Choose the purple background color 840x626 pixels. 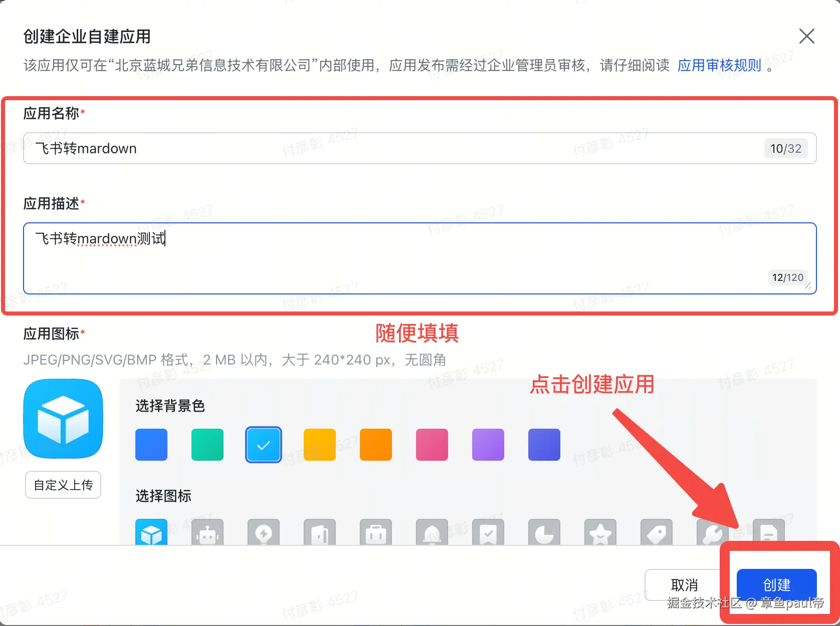click(488, 445)
